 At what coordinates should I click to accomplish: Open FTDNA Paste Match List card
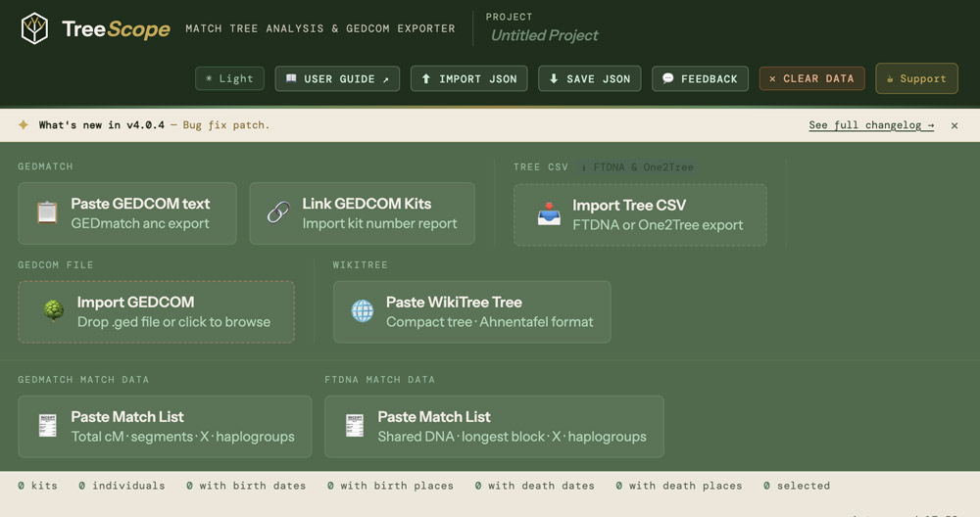click(494, 427)
